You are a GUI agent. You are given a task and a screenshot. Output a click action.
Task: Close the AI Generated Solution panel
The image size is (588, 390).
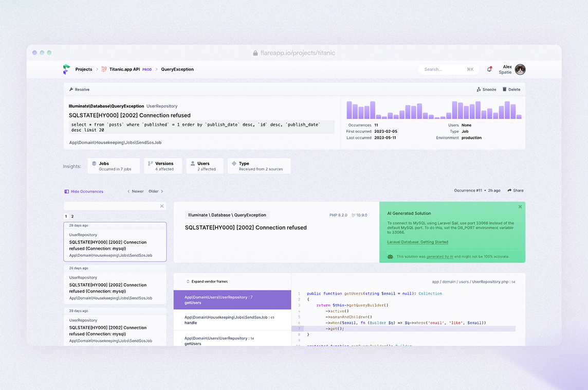(520, 207)
